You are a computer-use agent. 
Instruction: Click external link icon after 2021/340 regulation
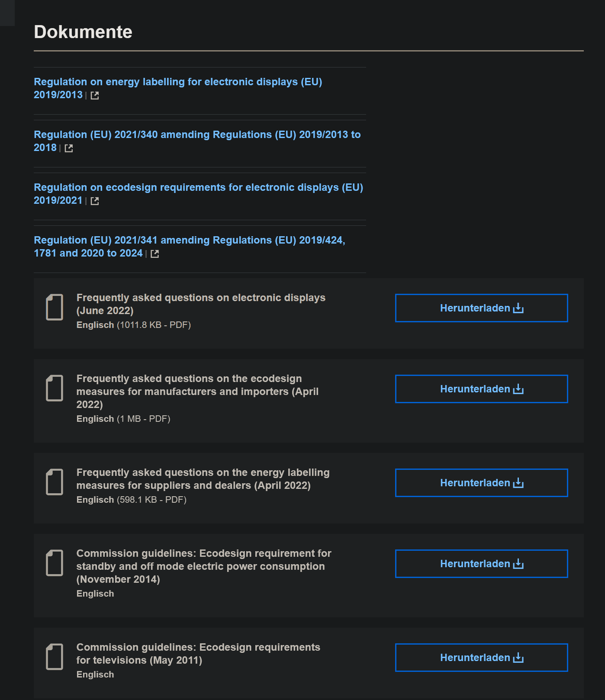(69, 148)
